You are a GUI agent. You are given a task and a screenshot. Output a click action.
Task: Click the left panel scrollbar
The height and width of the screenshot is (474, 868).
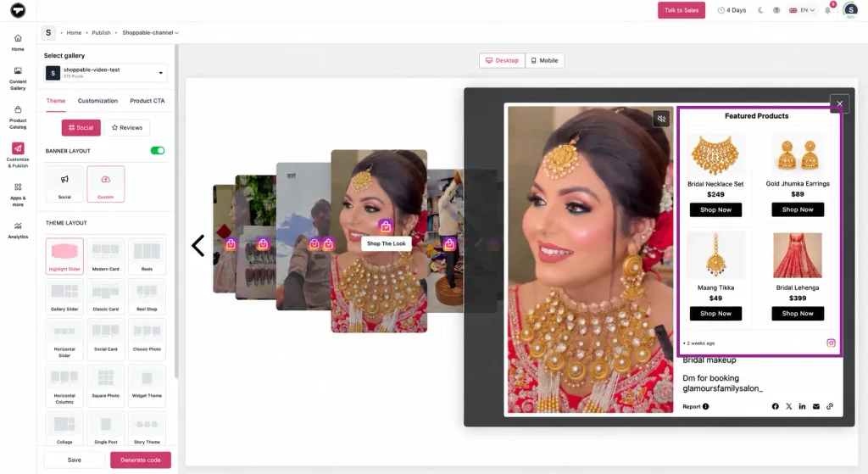click(x=176, y=210)
